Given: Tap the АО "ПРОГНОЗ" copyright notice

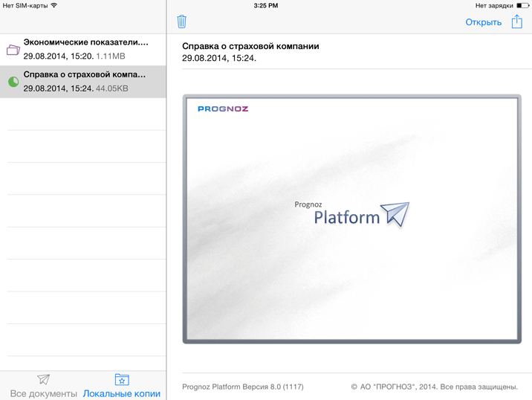Looking at the screenshot, I should coord(434,387).
